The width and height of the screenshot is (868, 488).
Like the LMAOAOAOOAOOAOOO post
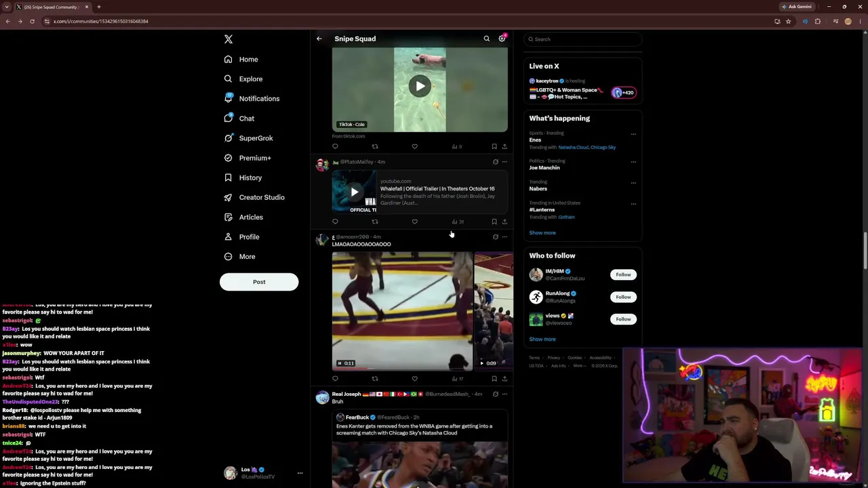tap(414, 379)
